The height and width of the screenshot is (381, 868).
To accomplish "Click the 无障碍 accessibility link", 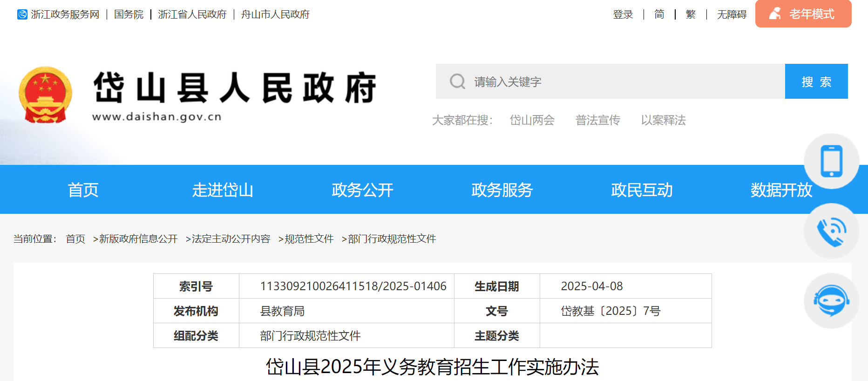I will point(732,14).
